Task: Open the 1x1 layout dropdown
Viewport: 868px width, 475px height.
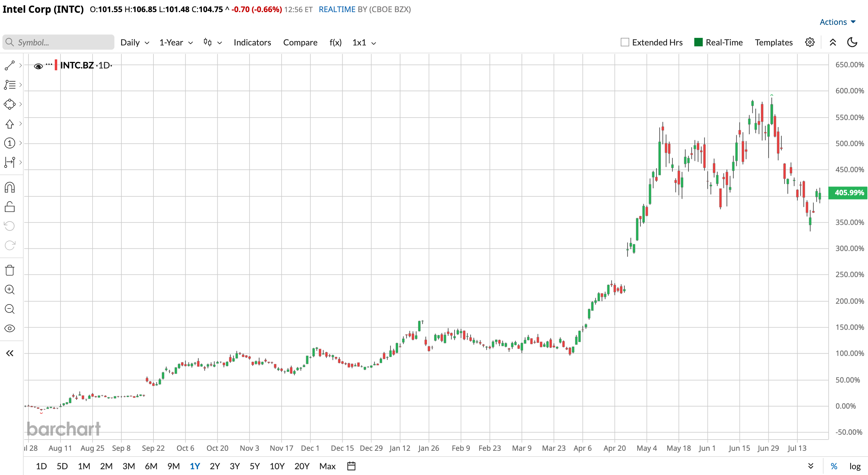Action: [x=364, y=42]
